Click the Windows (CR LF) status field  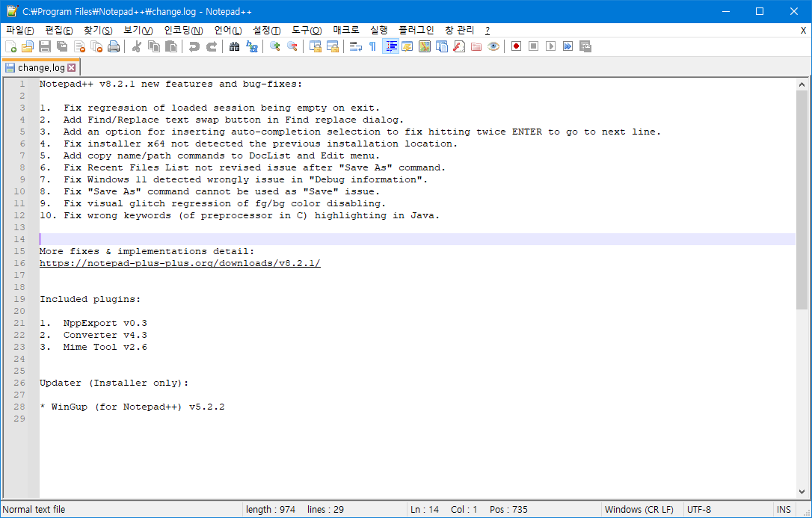[641, 510]
